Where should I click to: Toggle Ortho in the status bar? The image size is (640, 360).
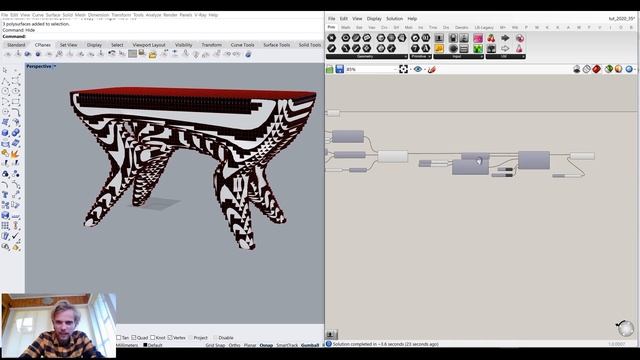tap(234, 345)
